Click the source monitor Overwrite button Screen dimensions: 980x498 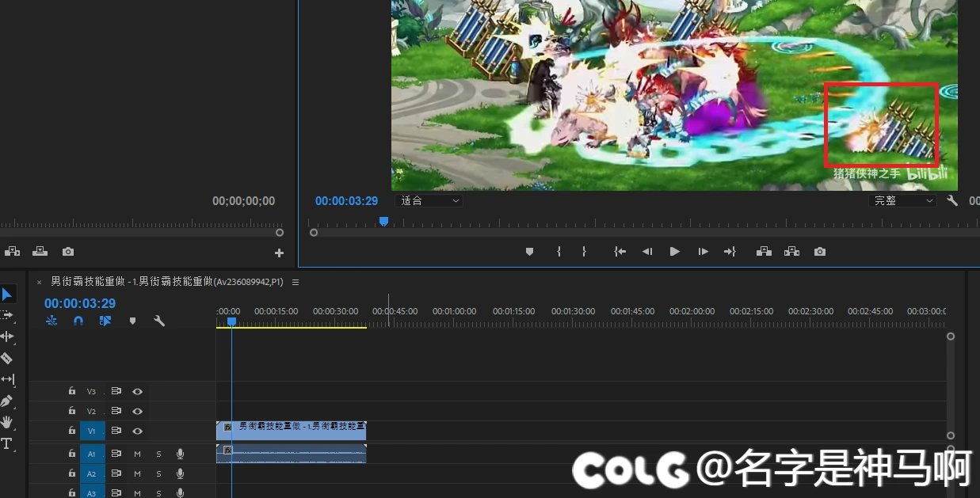coord(40,252)
